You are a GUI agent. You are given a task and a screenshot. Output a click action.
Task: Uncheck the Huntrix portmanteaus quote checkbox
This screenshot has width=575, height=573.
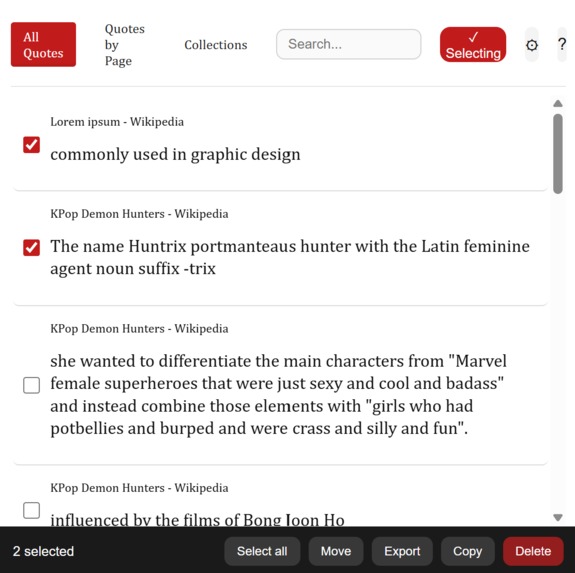[x=32, y=247]
